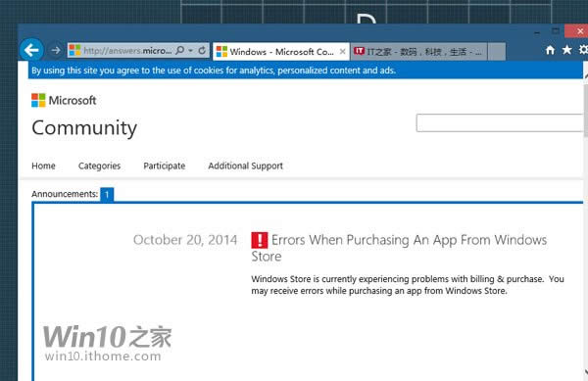588x381 pixels.
Task: Click the Announcements: label
Action: (65, 194)
